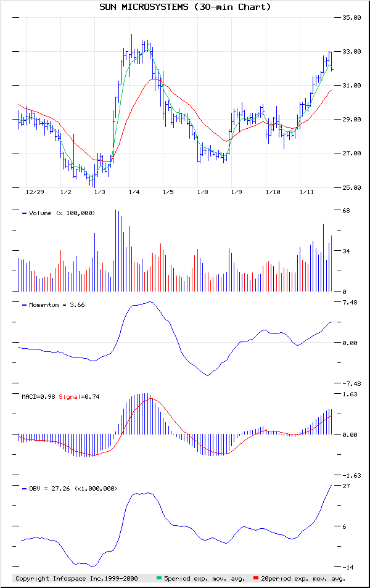Click the red Signal=0.74 label
This screenshot has width=370, height=588.
[79, 397]
